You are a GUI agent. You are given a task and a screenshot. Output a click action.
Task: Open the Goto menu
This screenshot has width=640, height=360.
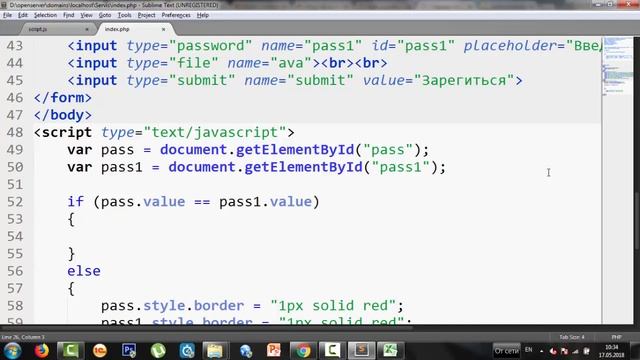pos(105,15)
